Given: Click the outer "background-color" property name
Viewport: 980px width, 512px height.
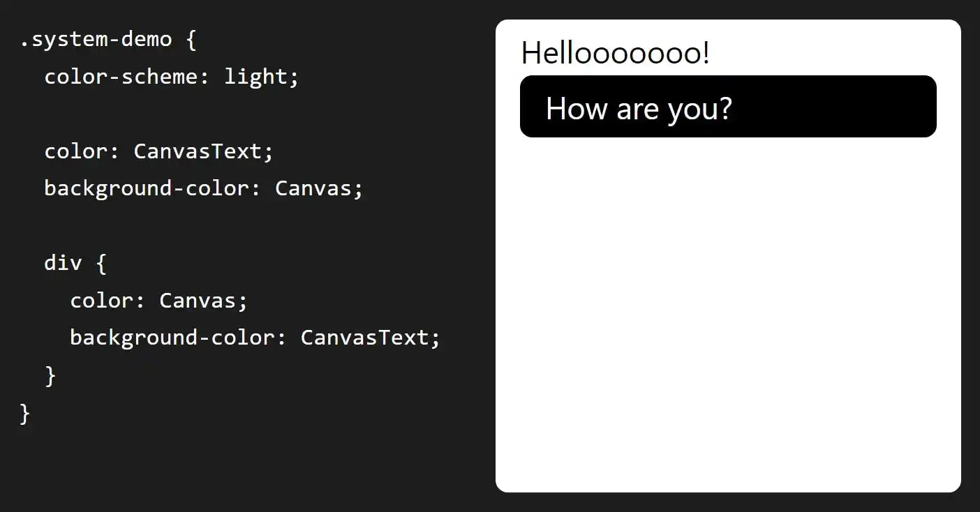Looking at the screenshot, I should pos(146,188).
